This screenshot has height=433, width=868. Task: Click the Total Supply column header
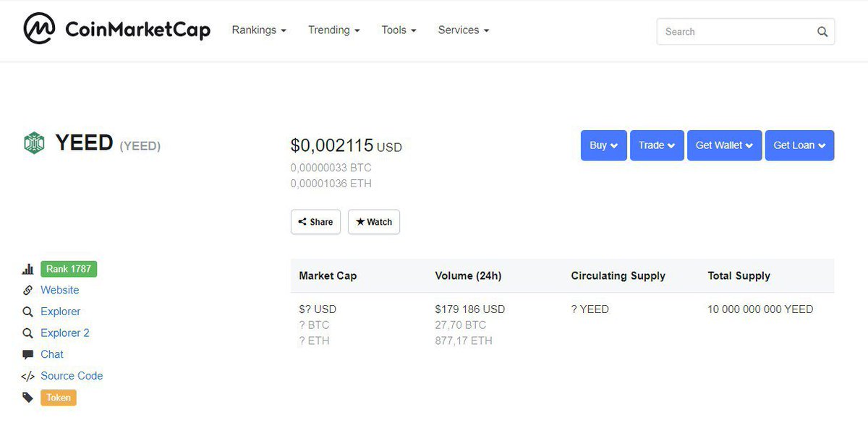click(739, 275)
